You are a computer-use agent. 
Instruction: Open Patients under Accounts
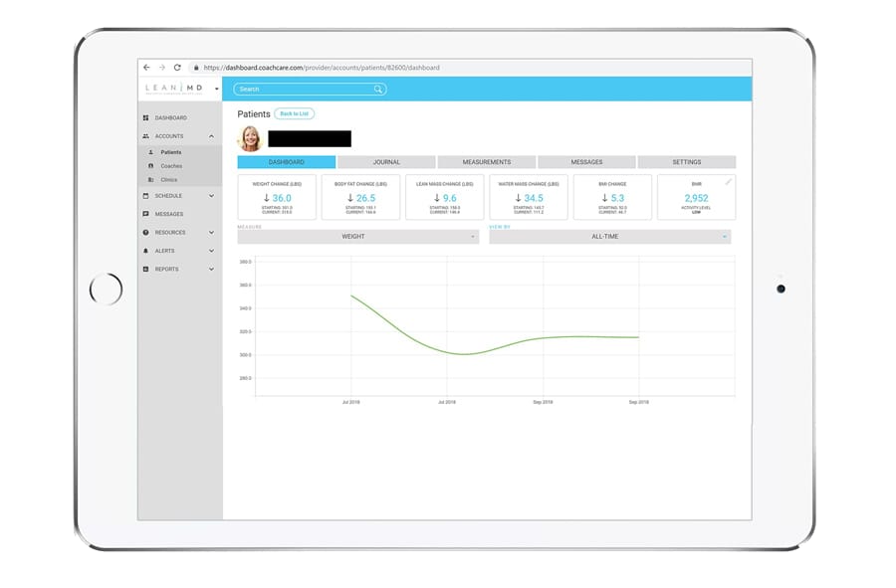tap(171, 152)
